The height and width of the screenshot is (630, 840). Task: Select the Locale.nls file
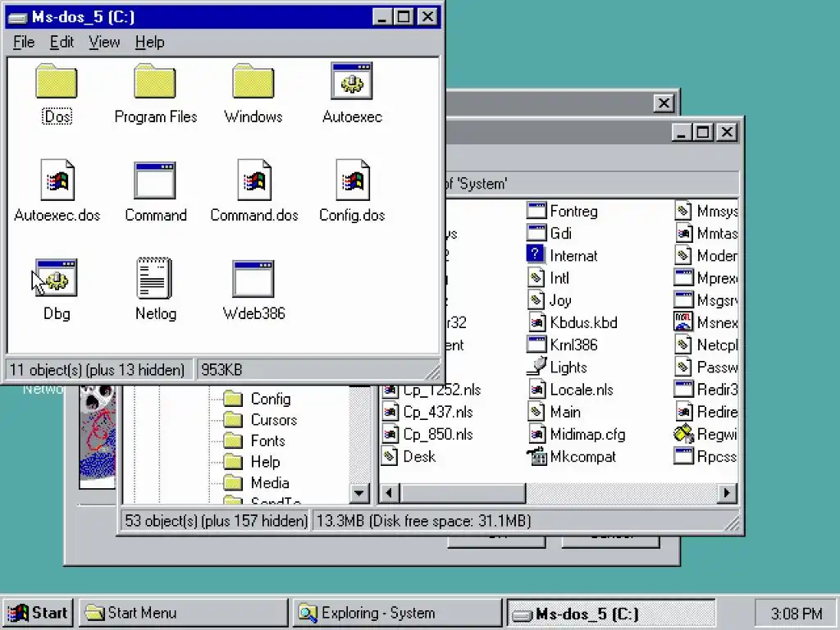(x=571, y=390)
